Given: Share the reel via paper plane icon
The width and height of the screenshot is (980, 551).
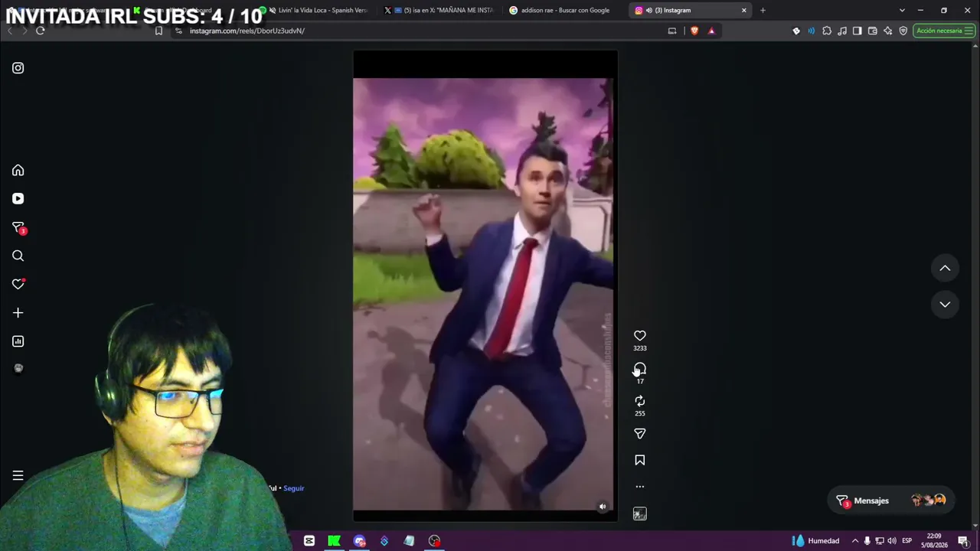Looking at the screenshot, I should point(640,434).
